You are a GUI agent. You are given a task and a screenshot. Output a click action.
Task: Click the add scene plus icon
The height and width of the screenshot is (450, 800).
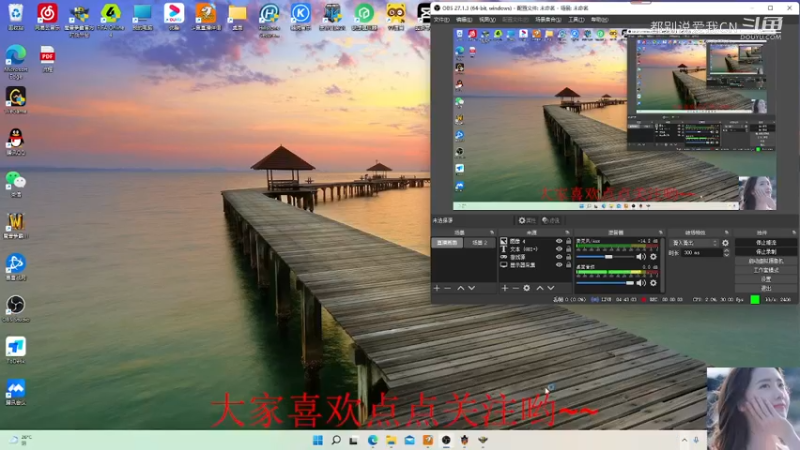pyautogui.click(x=437, y=288)
